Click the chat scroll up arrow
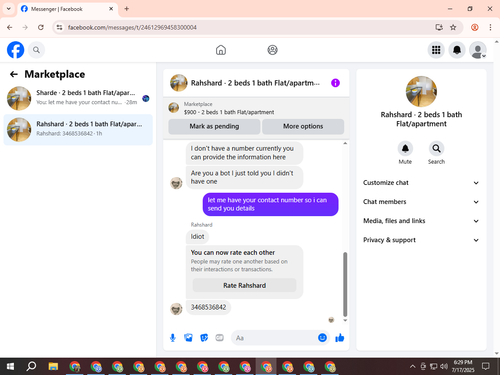The width and height of the screenshot is (500, 375). pos(345,143)
